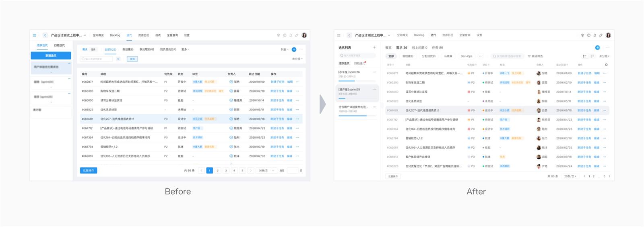The width and height of the screenshot is (644, 227).
Task: Click the back arrow in the Before header
Action: click(45, 35)
